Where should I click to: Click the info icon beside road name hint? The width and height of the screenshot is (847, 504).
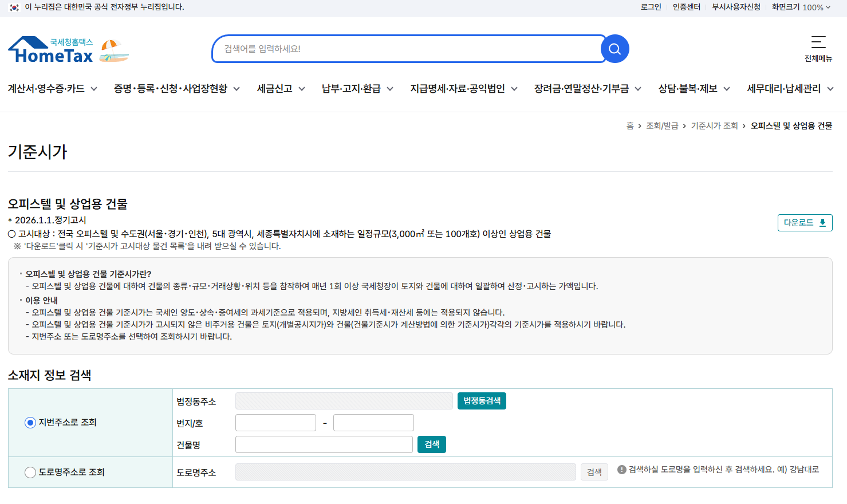coord(621,470)
